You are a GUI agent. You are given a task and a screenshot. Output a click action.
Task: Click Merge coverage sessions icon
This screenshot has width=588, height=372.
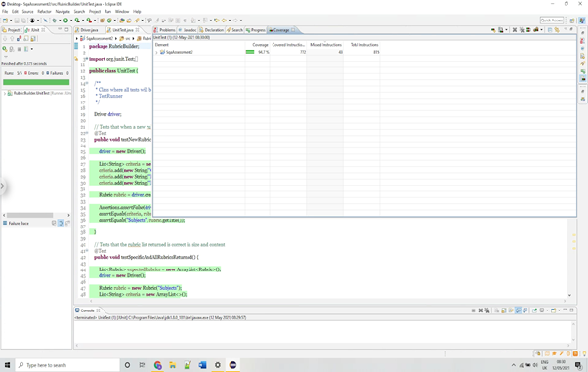[528, 30]
